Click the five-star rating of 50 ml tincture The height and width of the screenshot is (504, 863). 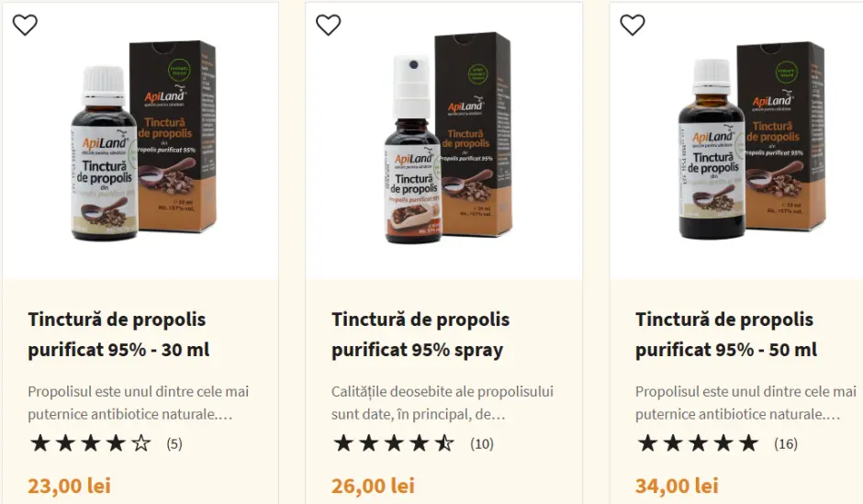tap(698, 444)
